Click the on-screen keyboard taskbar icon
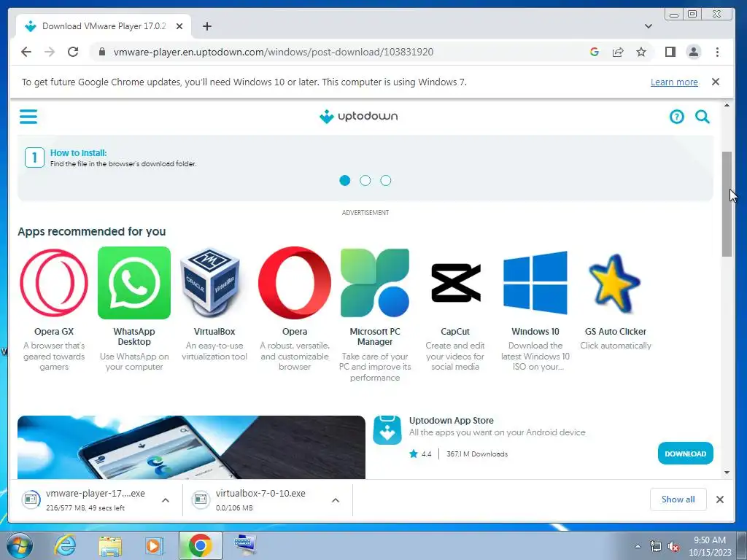 pos(245,545)
